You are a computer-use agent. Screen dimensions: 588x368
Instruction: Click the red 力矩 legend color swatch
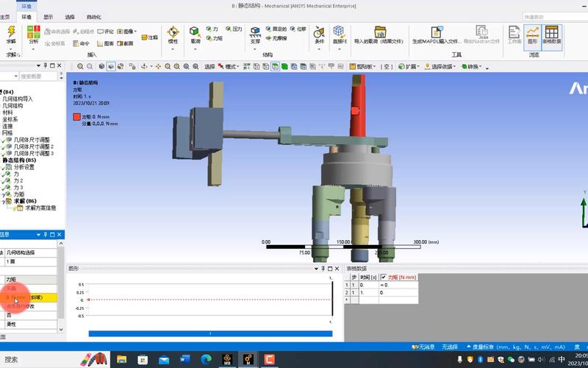pyautogui.click(x=77, y=117)
